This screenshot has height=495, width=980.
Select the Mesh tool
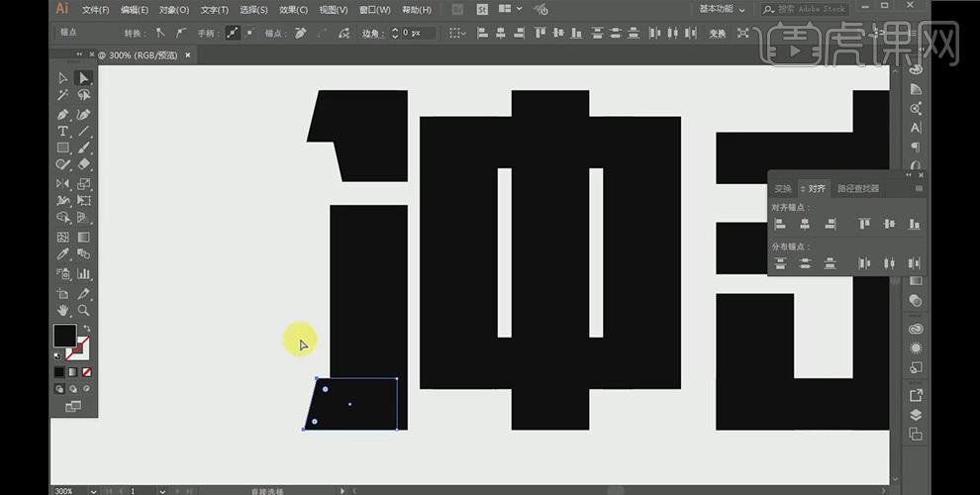pyautogui.click(x=63, y=237)
